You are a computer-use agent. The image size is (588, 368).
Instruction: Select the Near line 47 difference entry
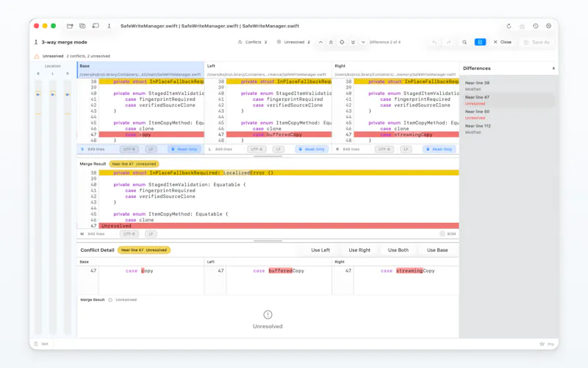(x=508, y=100)
